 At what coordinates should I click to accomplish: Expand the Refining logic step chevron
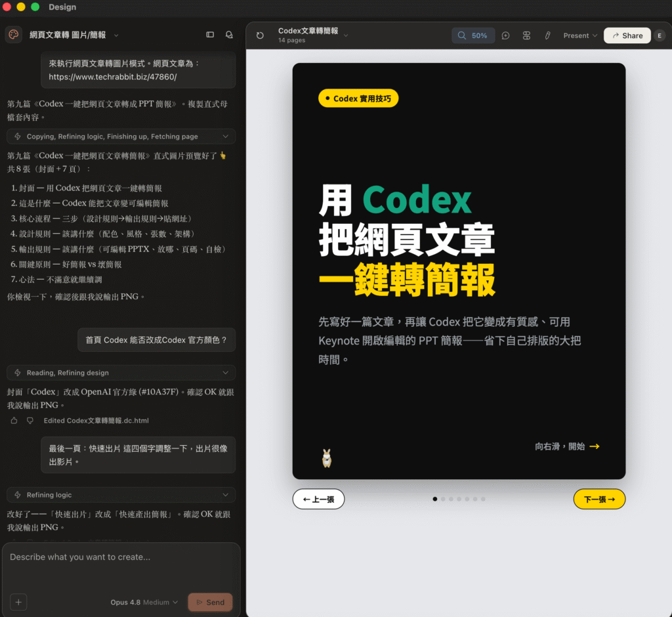point(226,495)
